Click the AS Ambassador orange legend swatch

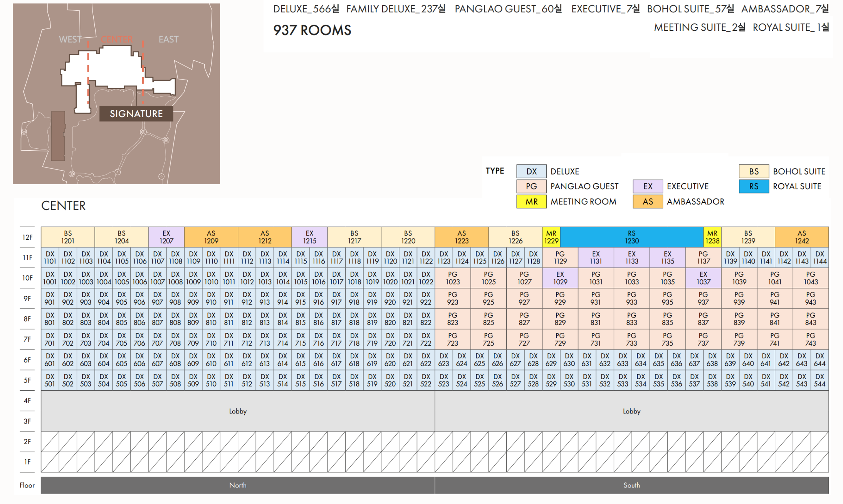coord(648,202)
